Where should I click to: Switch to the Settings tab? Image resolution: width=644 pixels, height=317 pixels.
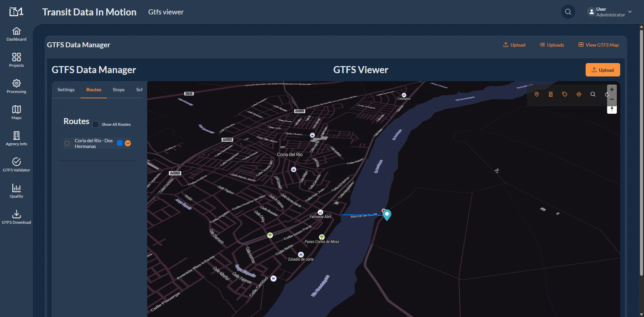click(x=66, y=90)
